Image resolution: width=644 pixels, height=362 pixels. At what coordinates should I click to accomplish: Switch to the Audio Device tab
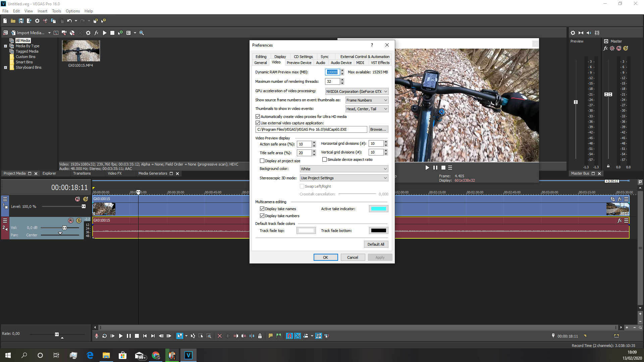pos(341,63)
